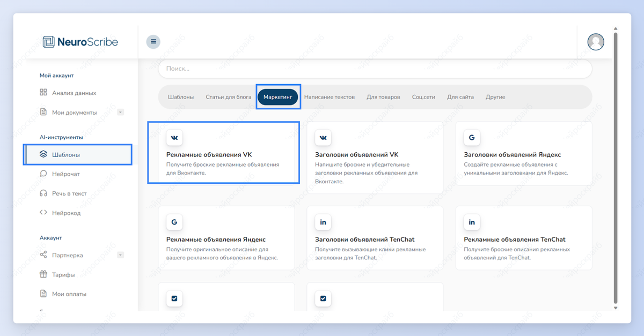Click the Нейрокод code brackets icon
Screen dimensions: 644x336
click(x=43, y=212)
